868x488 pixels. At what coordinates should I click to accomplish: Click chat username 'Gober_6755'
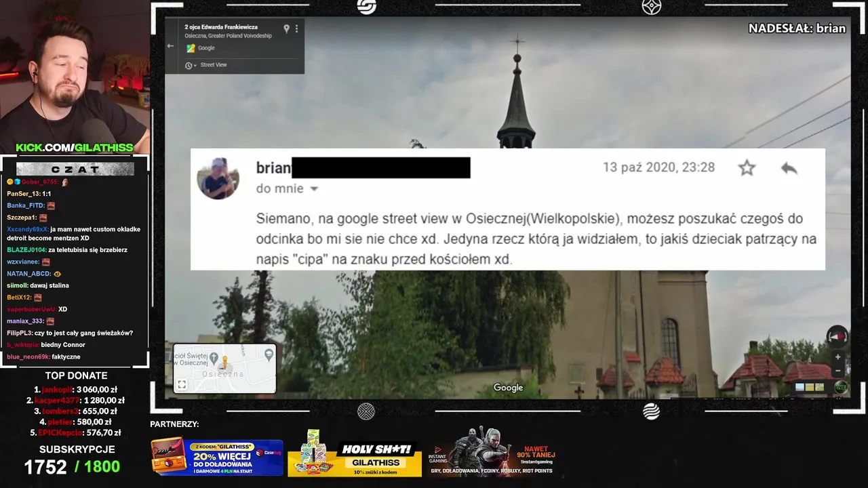point(39,182)
